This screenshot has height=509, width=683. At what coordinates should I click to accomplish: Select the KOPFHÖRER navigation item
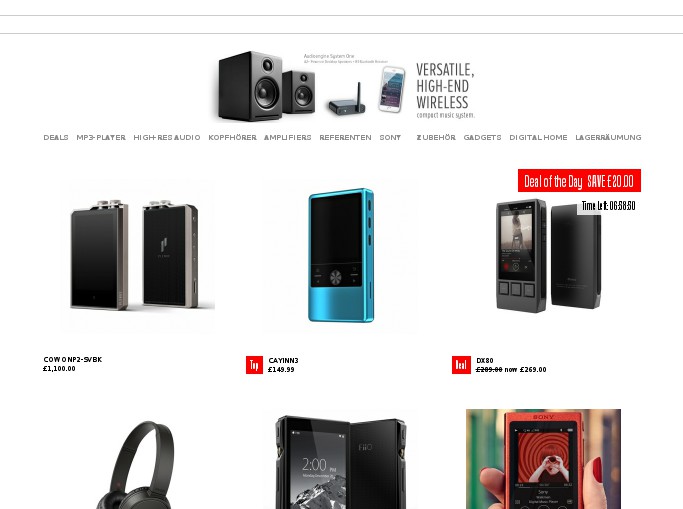232,138
